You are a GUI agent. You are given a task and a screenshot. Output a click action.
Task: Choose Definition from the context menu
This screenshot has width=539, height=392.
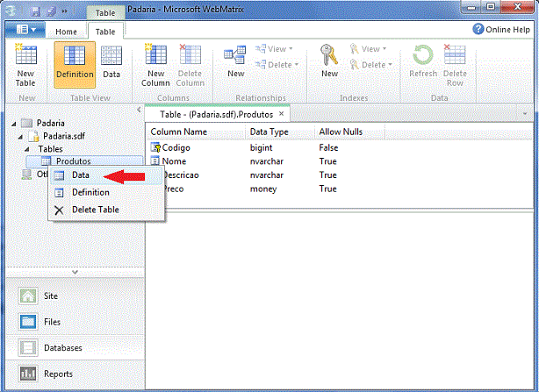[x=106, y=192]
